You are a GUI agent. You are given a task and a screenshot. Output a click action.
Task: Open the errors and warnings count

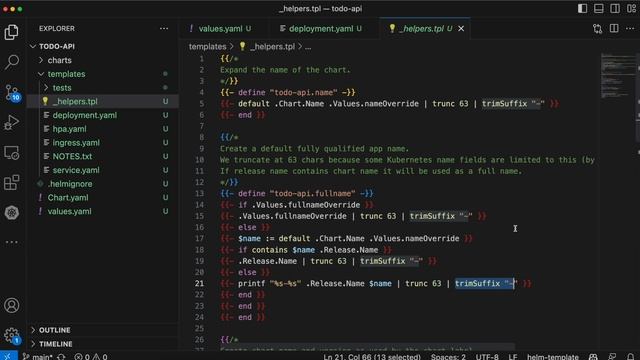[x=91, y=357]
